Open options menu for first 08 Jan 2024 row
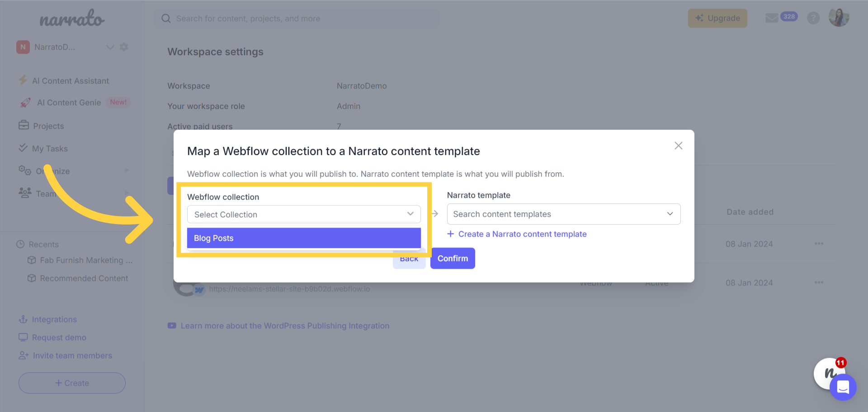Viewport: 868px width, 412px height. (x=819, y=243)
